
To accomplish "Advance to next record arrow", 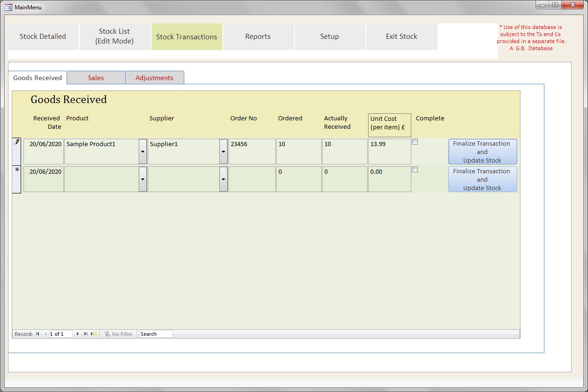I will point(78,334).
